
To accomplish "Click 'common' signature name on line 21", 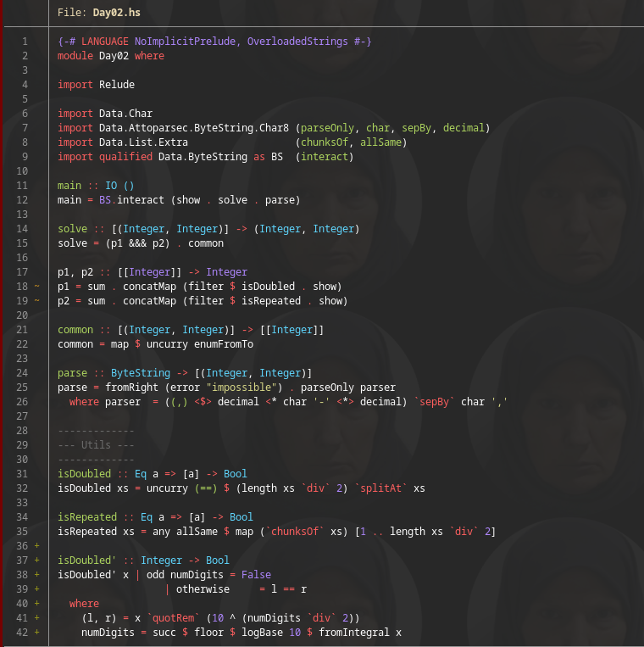I will click(x=75, y=330).
